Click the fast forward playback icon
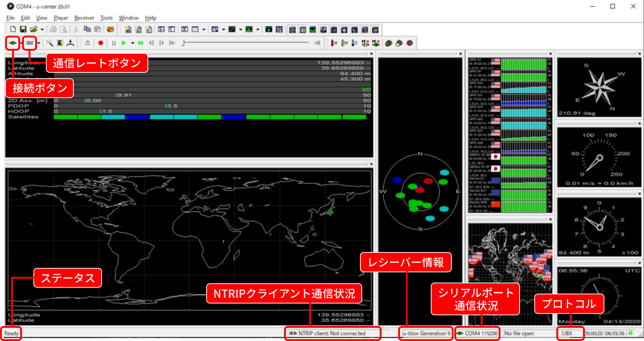The height and width of the screenshot is (341, 644). click(x=141, y=43)
